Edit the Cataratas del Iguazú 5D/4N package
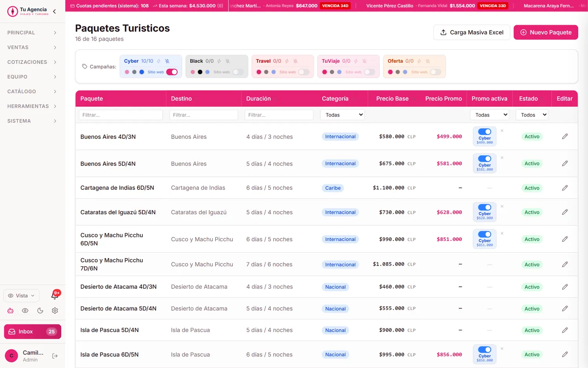The image size is (588, 368). pyautogui.click(x=565, y=212)
